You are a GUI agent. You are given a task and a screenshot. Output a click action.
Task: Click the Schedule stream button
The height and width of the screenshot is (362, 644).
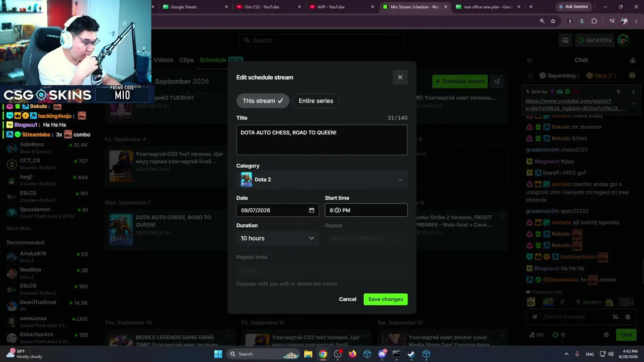tap(460, 81)
